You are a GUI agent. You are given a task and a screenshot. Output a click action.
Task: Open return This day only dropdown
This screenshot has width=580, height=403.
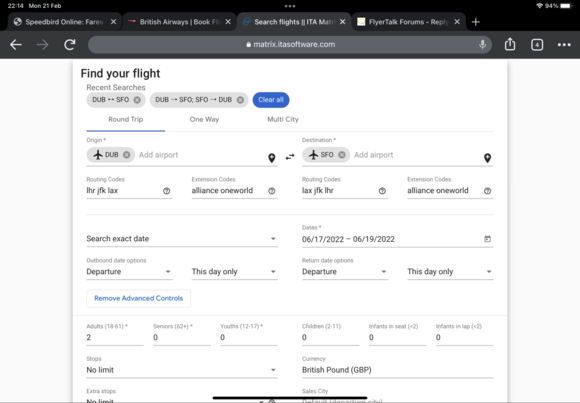(450, 272)
